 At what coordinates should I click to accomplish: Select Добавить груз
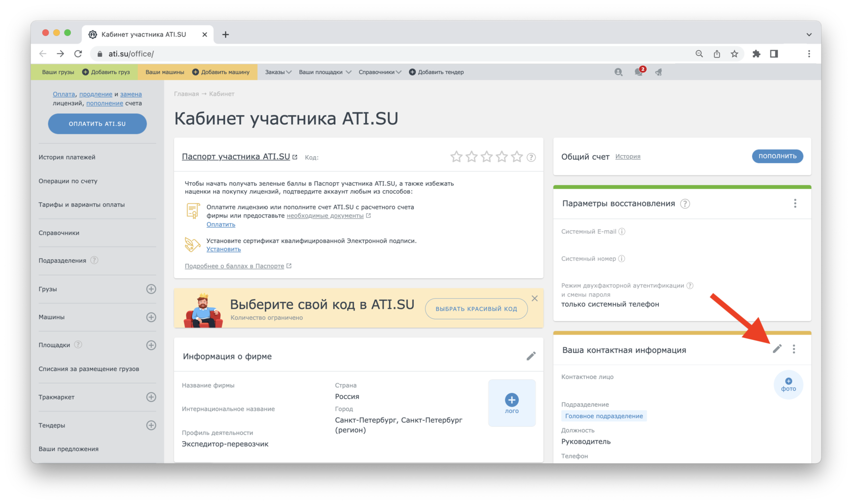click(106, 72)
